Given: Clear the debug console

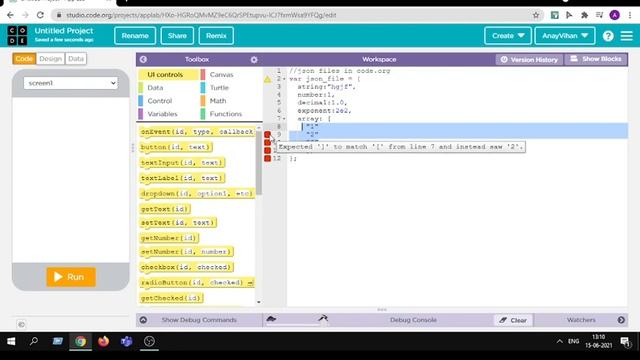Looking at the screenshot, I should click(513, 320).
